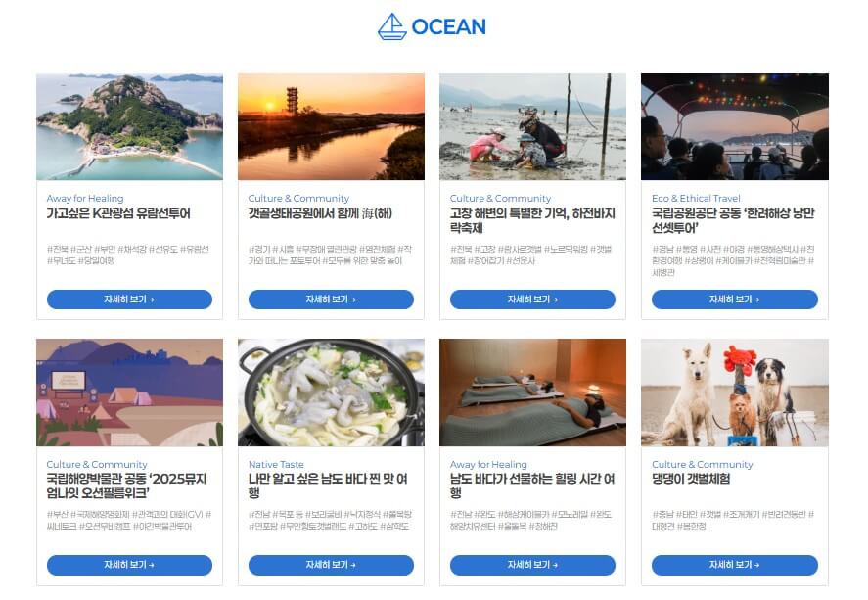Screen dimensions: 868x600
Task: Click the OCEAN sailboat logo icon
Action: [392, 26]
